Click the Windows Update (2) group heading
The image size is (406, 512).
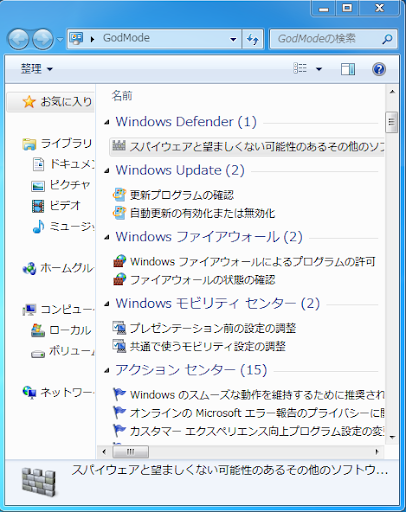180,170
